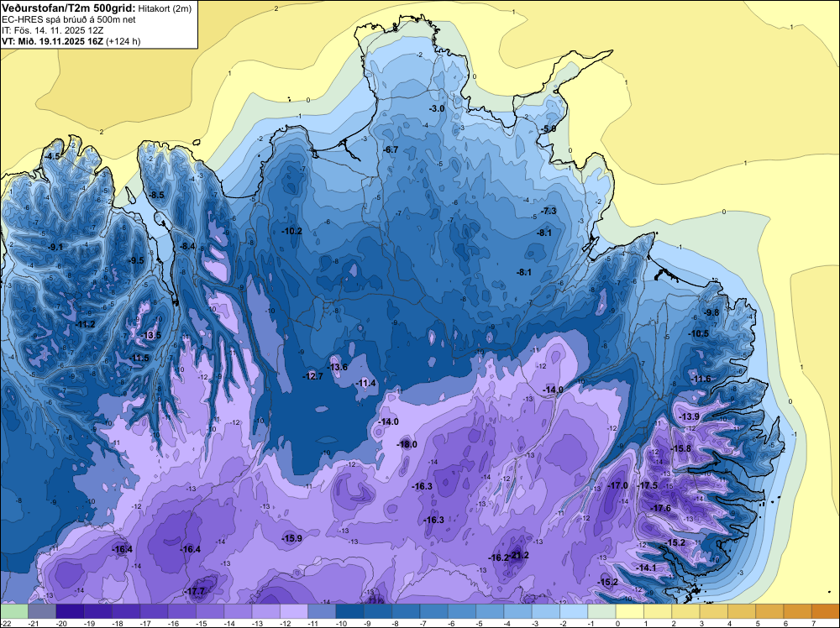Image resolution: width=840 pixels, height=628 pixels.
Task: Select the -10.2 temperature reading
Action: point(292,231)
